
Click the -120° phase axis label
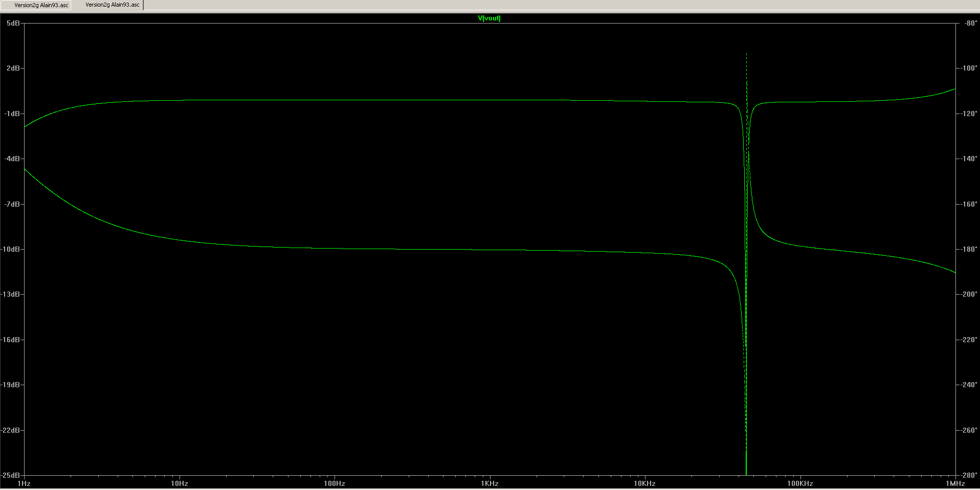[969, 114]
